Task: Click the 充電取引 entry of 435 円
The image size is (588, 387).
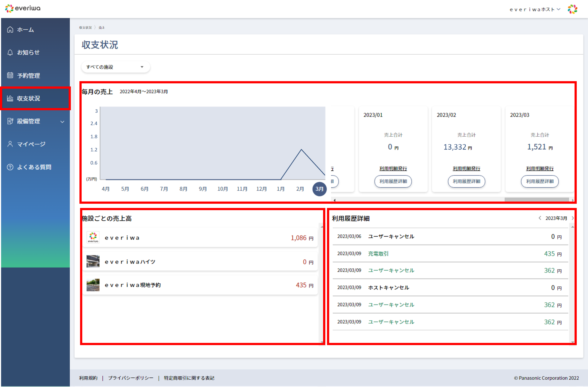Action: [450, 254]
